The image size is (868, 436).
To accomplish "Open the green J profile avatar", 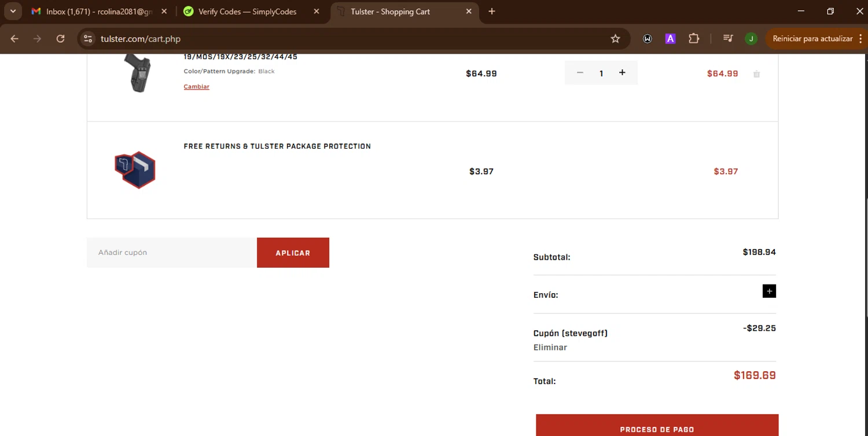I will [751, 39].
